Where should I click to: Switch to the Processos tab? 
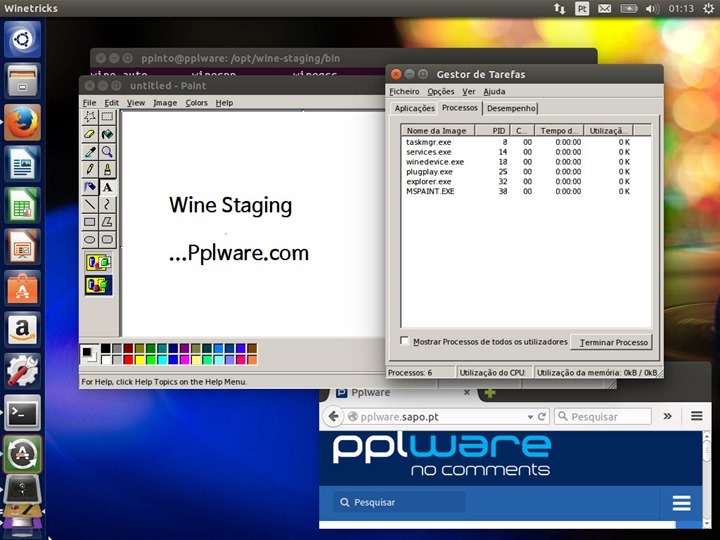[460, 107]
